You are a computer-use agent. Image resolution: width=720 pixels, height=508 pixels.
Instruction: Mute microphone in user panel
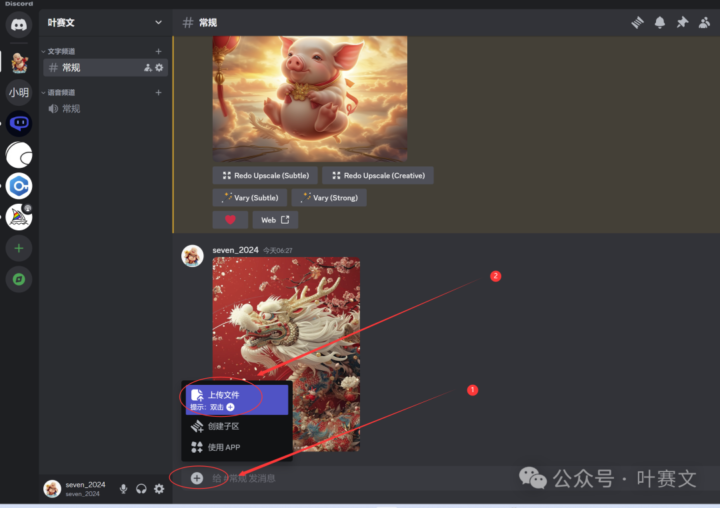(x=124, y=489)
